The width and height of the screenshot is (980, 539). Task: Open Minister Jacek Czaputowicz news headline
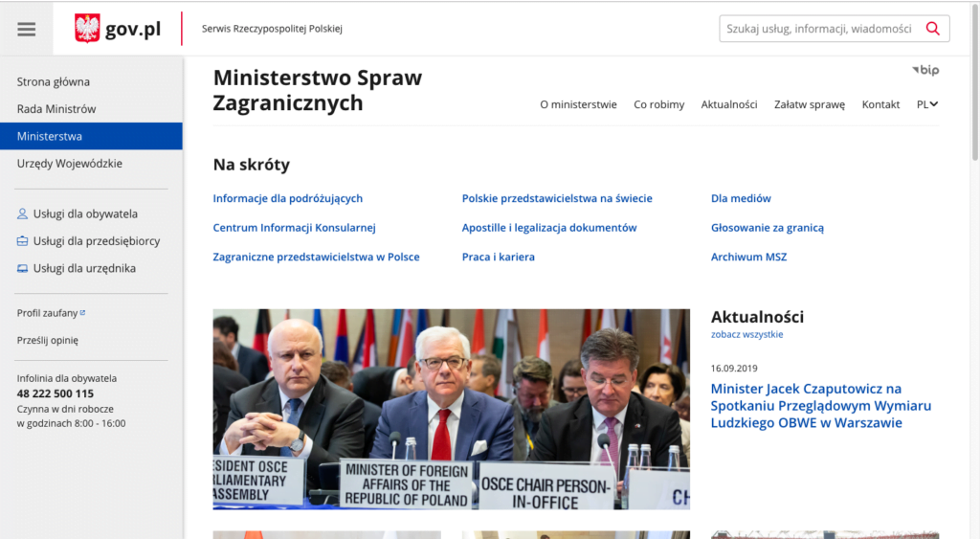click(x=820, y=405)
